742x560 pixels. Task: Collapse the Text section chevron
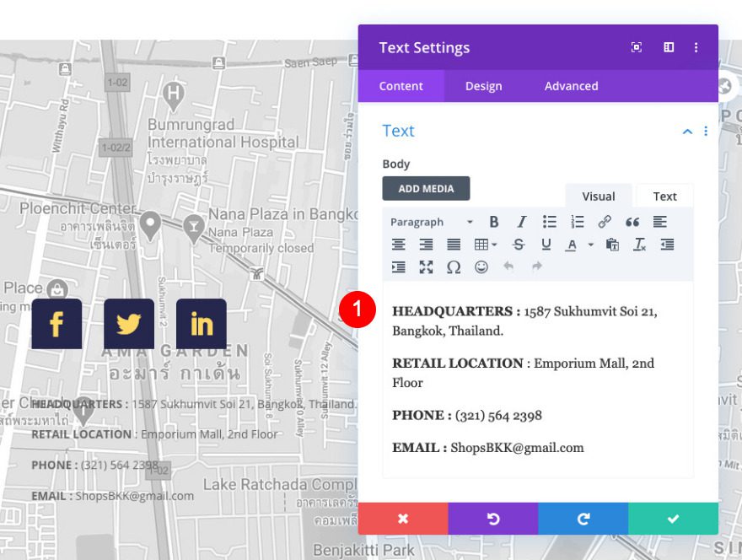(x=687, y=132)
